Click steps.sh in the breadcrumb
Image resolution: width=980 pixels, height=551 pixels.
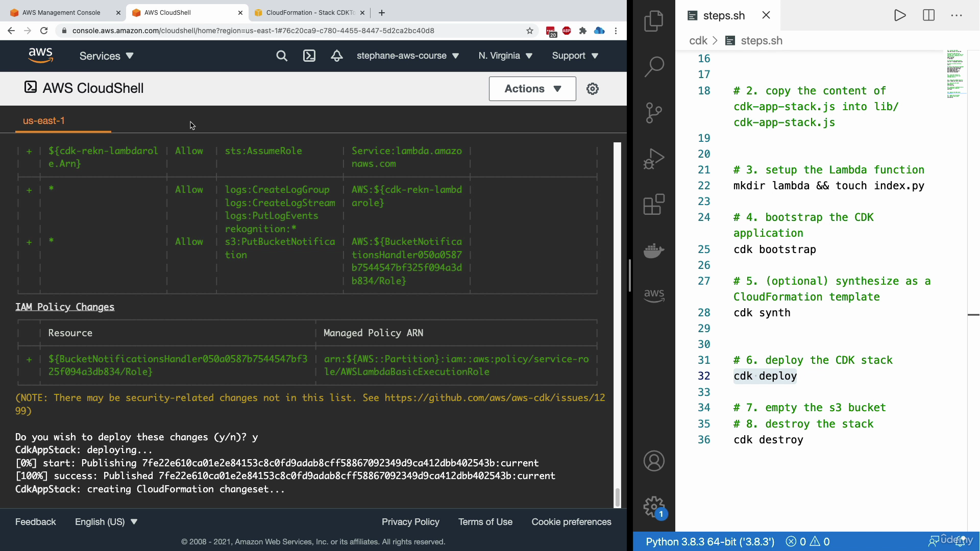pyautogui.click(x=762, y=41)
